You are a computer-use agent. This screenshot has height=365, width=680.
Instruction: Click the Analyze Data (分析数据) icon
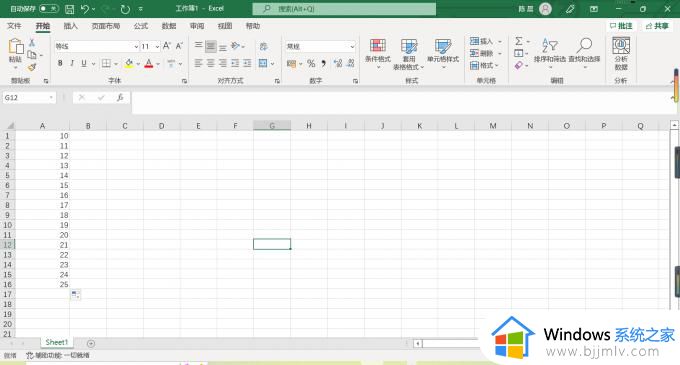621,46
